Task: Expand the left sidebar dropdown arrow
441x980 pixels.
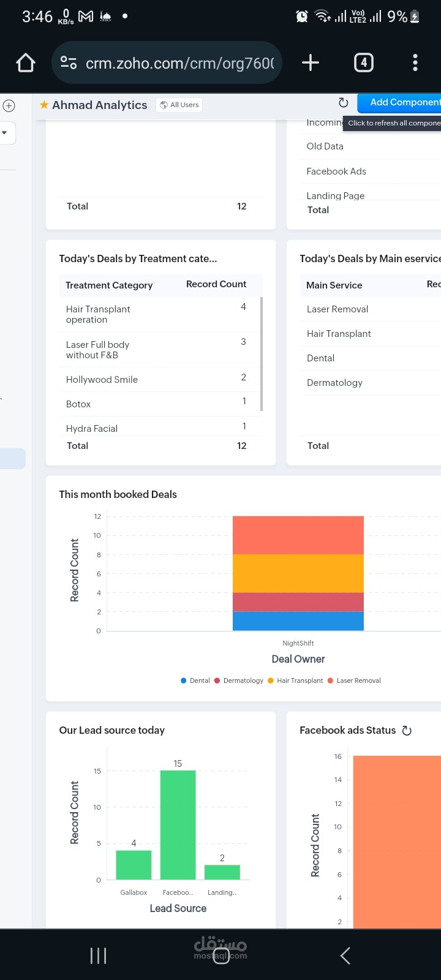Action: coord(4,132)
